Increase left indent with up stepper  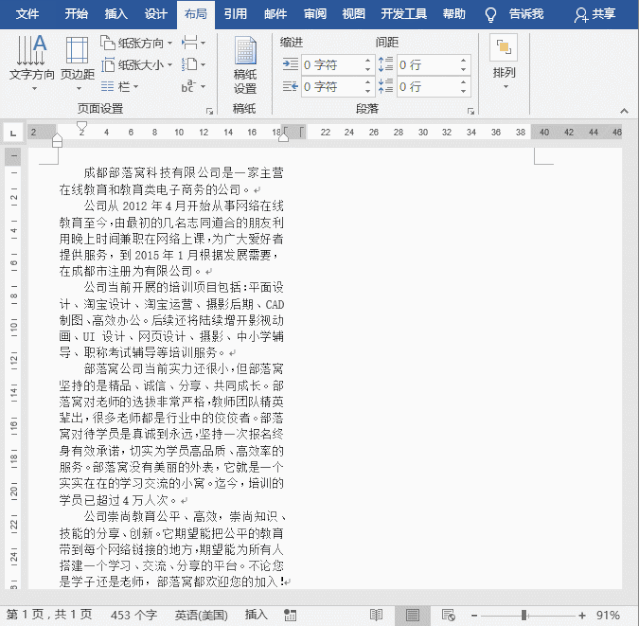(x=368, y=60)
